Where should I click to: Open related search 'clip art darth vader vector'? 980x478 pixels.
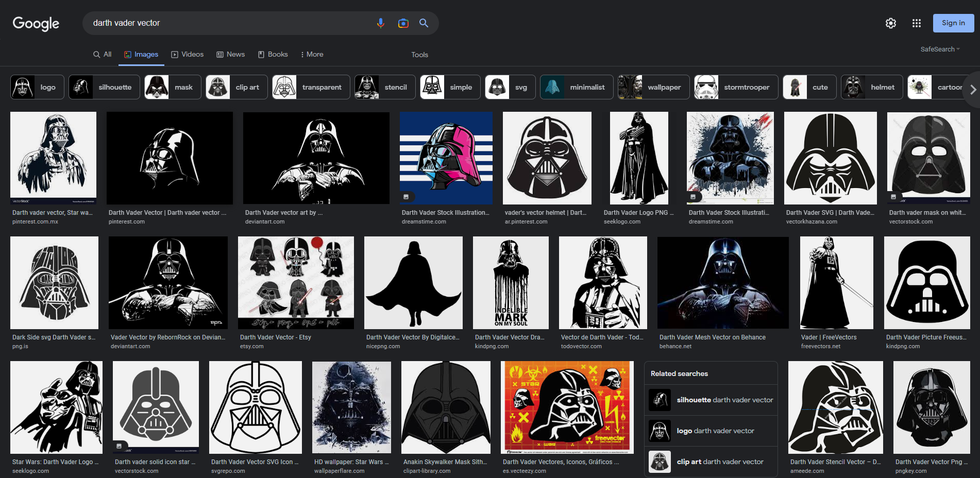pyautogui.click(x=711, y=462)
